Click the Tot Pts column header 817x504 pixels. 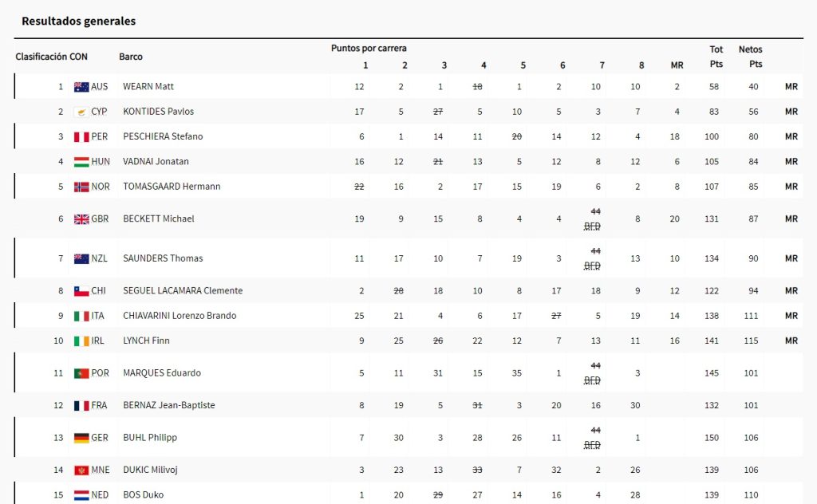click(x=716, y=57)
